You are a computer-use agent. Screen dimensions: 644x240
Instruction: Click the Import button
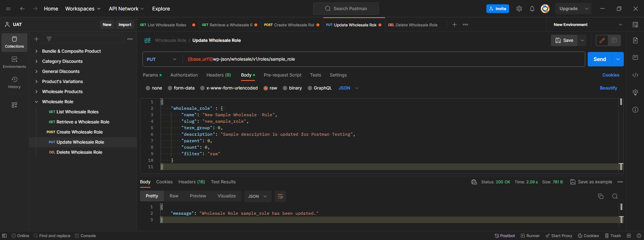pyautogui.click(x=125, y=25)
